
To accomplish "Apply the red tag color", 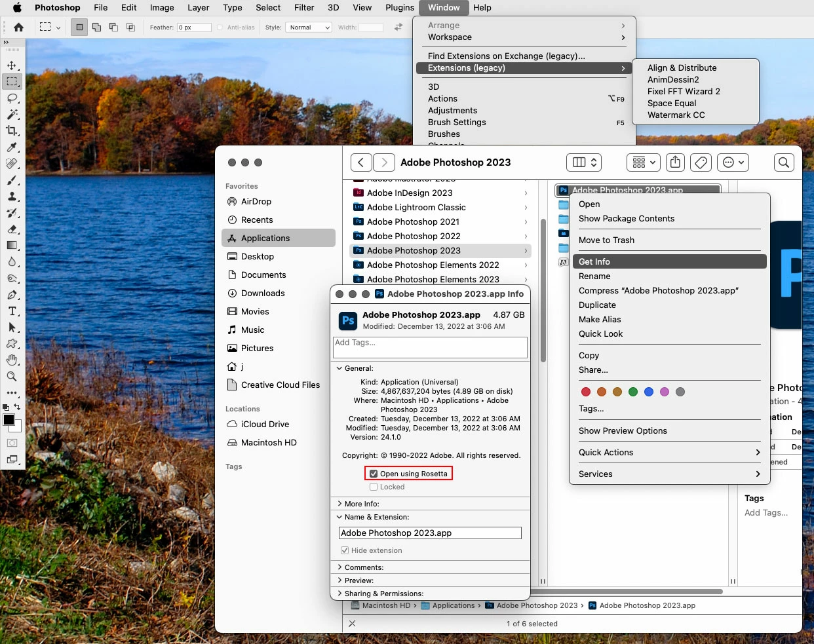I will coord(586,392).
